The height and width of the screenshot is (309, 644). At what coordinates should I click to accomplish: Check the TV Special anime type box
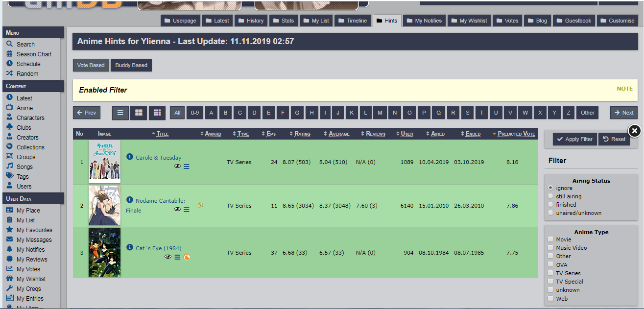click(x=551, y=282)
